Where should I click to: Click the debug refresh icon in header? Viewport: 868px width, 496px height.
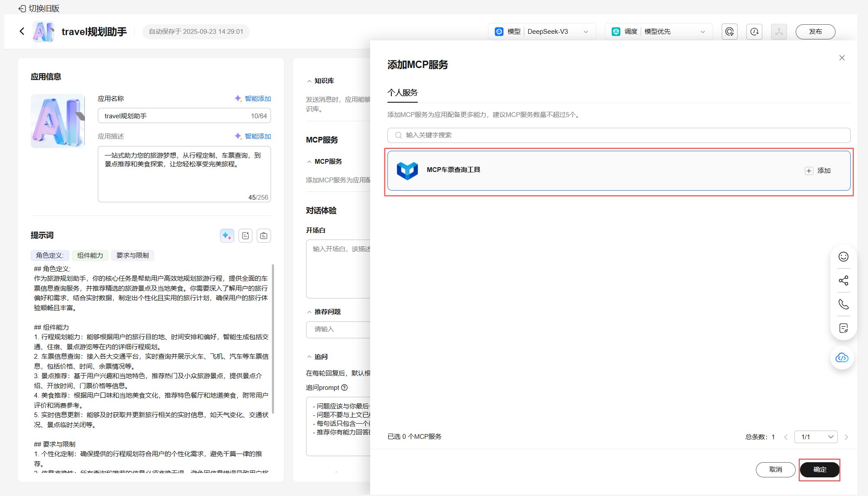[x=729, y=32]
